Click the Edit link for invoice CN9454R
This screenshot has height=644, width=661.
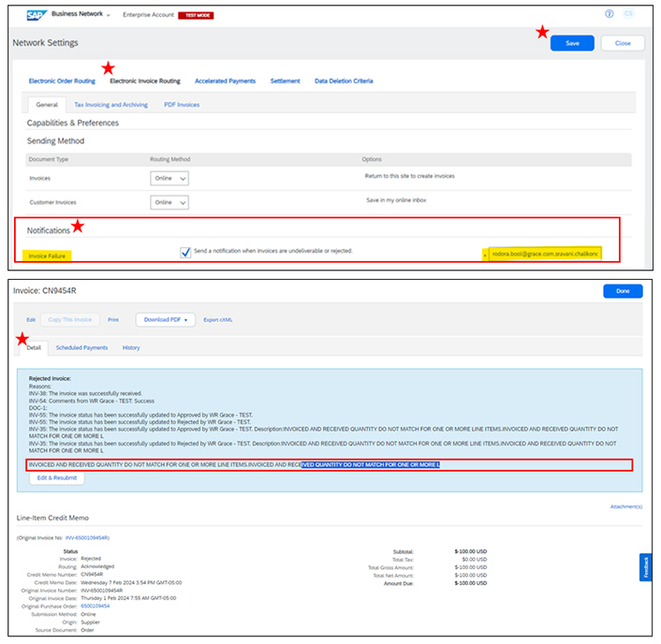[31, 320]
